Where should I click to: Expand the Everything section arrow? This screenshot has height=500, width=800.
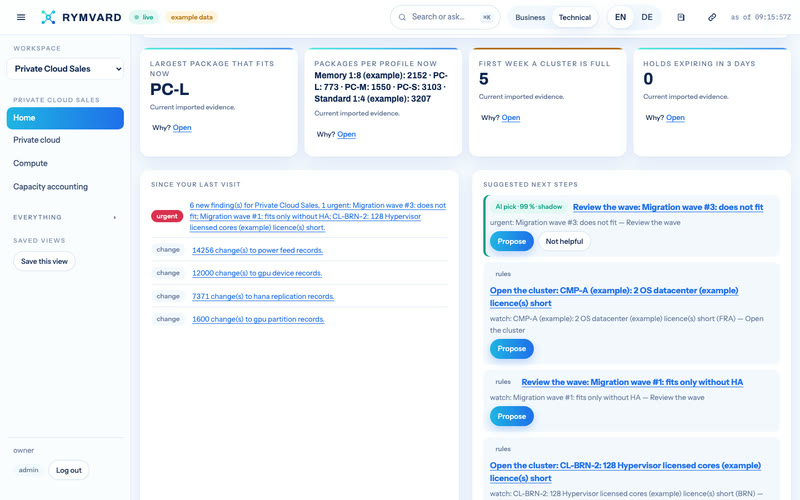pos(115,217)
